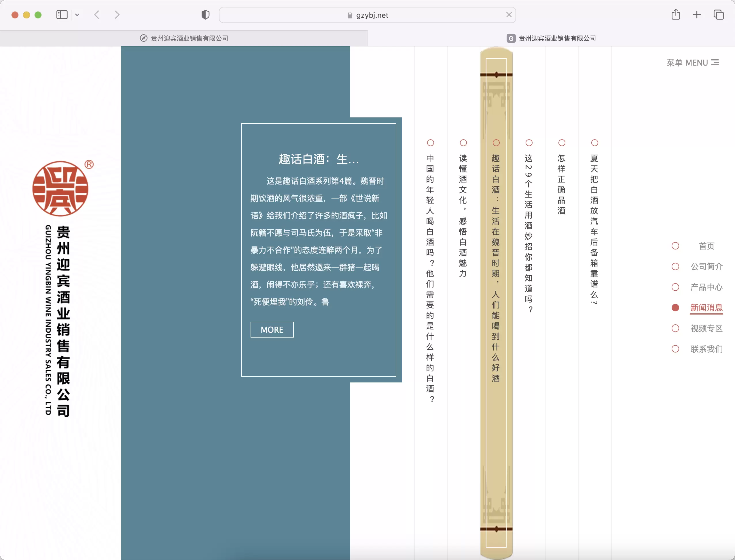735x560 pixels.
Task: Go to 公司简介 in side navigation
Action: pos(706,267)
